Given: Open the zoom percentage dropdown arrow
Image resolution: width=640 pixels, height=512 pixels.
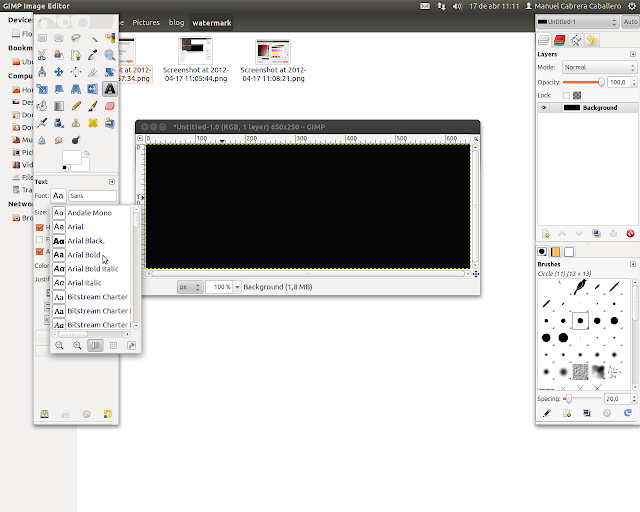Looking at the screenshot, I should tap(237, 287).
